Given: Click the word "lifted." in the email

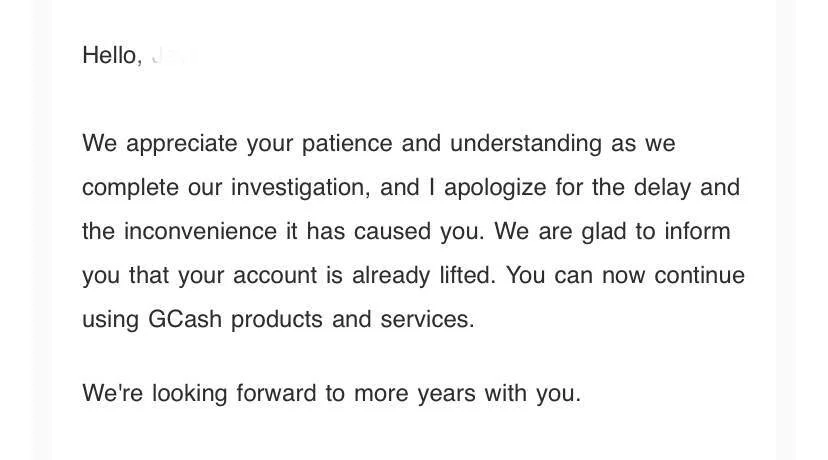Looking at the screenshot, I should (x=468, y=276).
